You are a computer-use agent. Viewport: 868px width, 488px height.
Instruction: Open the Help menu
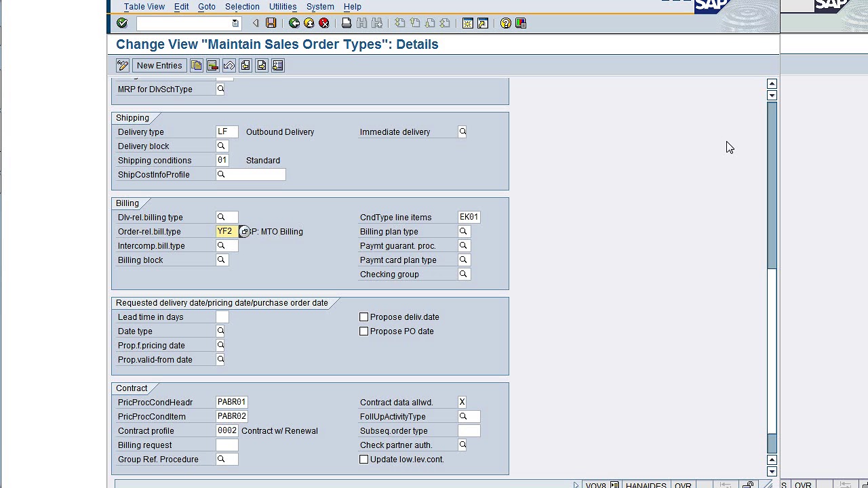[353, 7]
